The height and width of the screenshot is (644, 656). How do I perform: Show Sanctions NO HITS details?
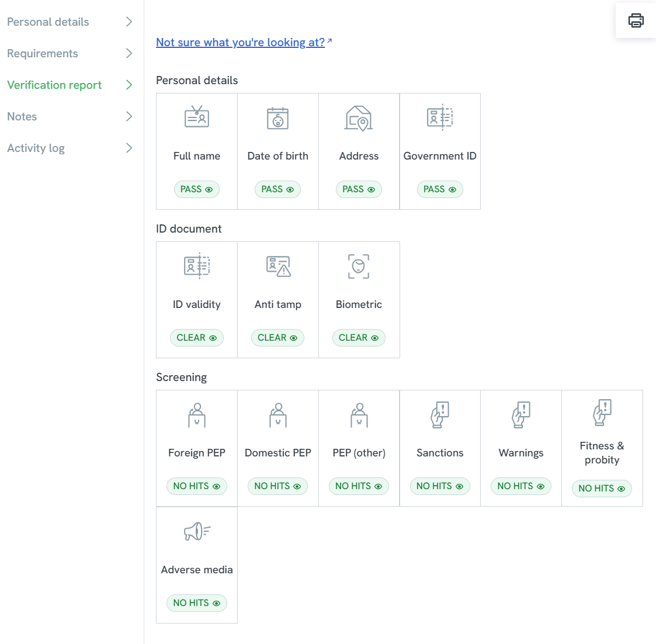tap(440, 486)
